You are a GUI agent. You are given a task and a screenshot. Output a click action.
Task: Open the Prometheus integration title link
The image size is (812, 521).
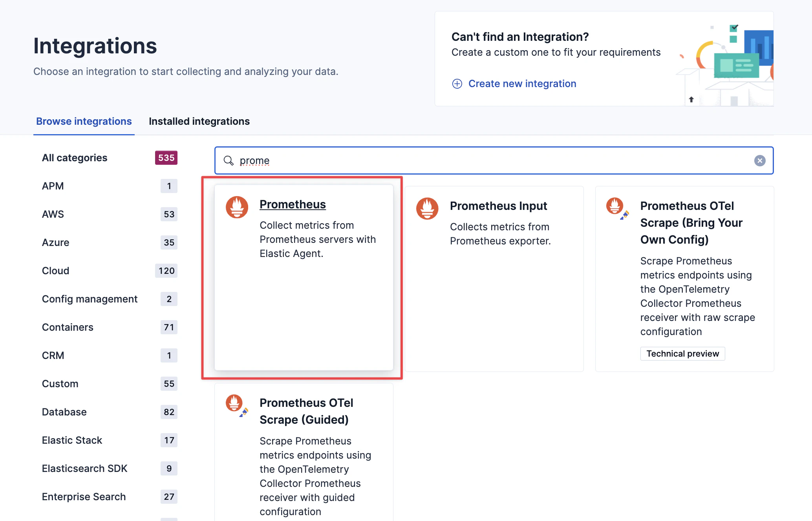[x=293, y=204]
